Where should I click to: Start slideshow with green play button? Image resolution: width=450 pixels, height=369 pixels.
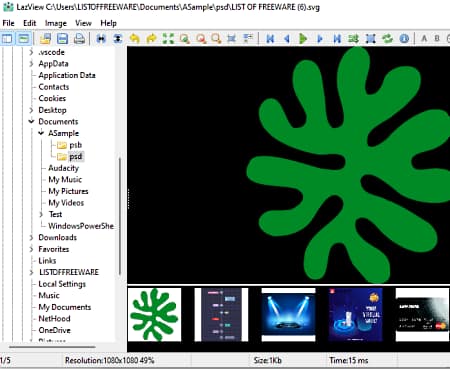click(303, 39)
